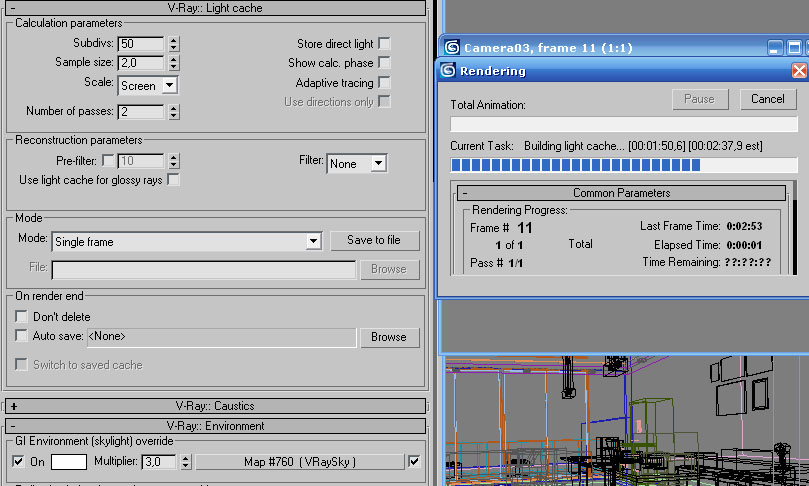Click Browse button next to Auto save
Image resolution: width=809 pixels, height=486 pixels.
[389, 337]
